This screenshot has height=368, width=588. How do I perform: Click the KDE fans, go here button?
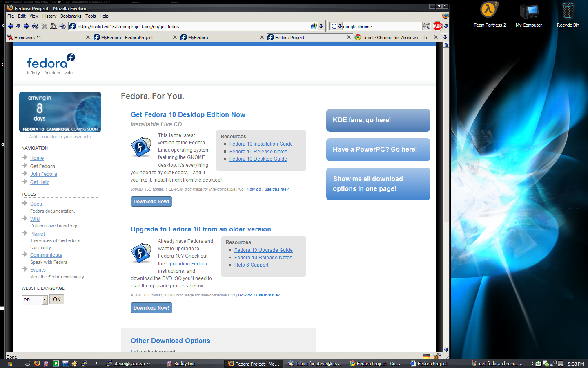point(378,120)
